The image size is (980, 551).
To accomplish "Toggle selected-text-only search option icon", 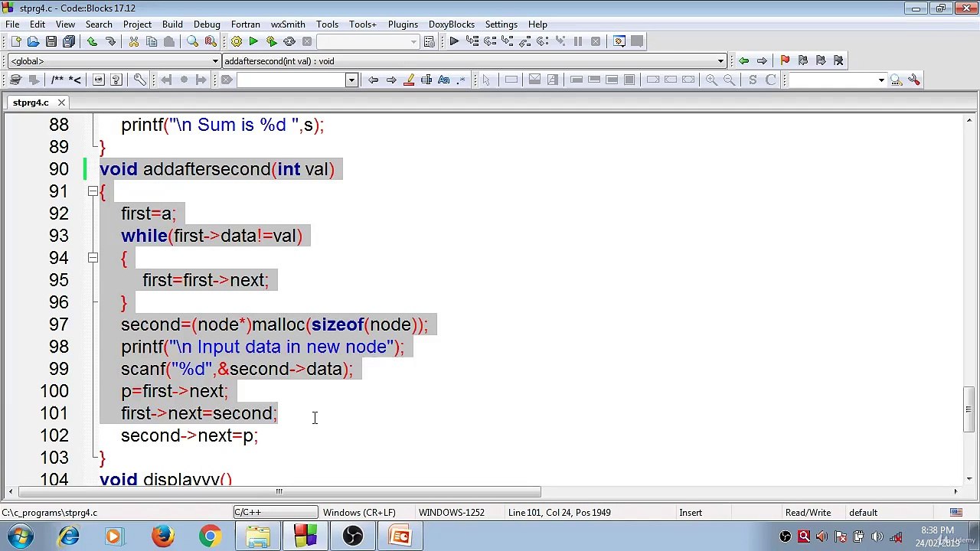I will pos(426,80).
